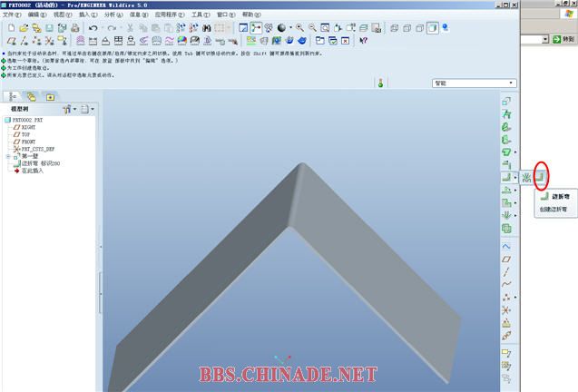Select PRT_CSYS_DEF in the model tree

point(34,150)
